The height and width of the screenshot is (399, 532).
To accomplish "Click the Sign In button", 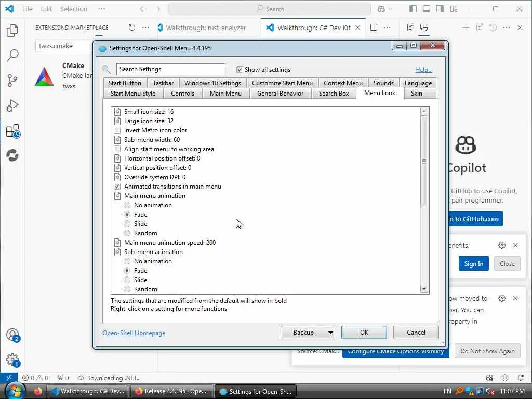I will coord(474,263).
